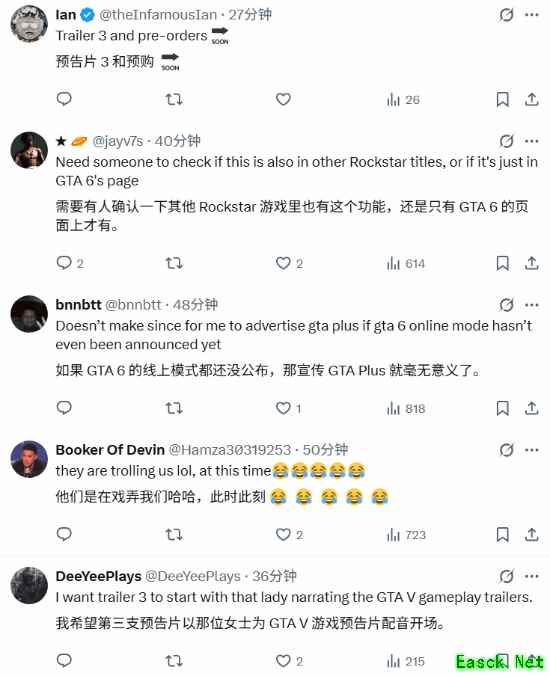Open more menu on Booker Of Devin tweet

(x=532, y=450)
